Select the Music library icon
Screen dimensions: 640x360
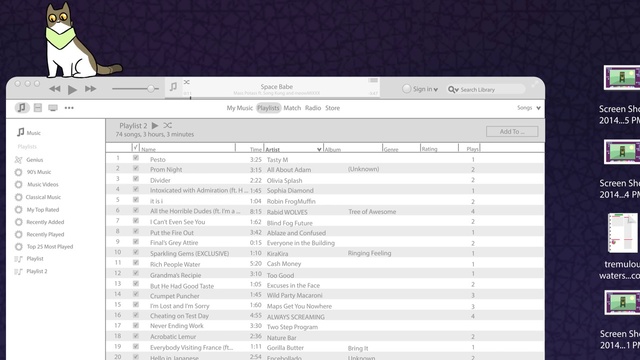pos(22,108)
